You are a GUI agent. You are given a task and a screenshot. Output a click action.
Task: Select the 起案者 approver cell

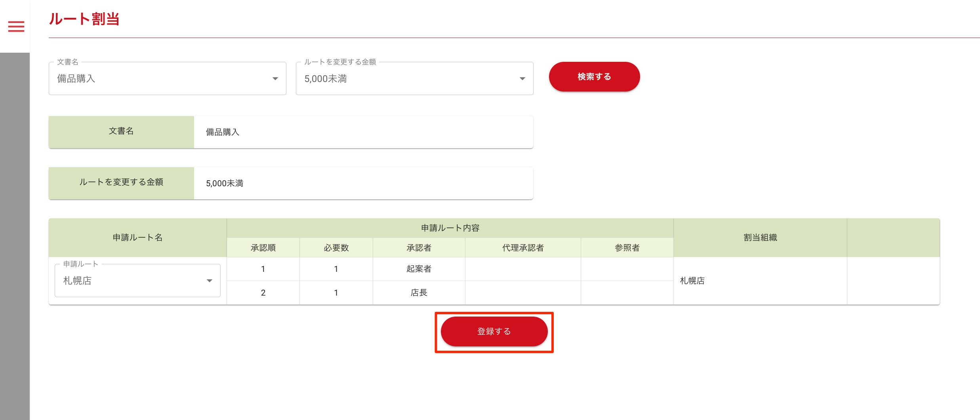[419, 269]
